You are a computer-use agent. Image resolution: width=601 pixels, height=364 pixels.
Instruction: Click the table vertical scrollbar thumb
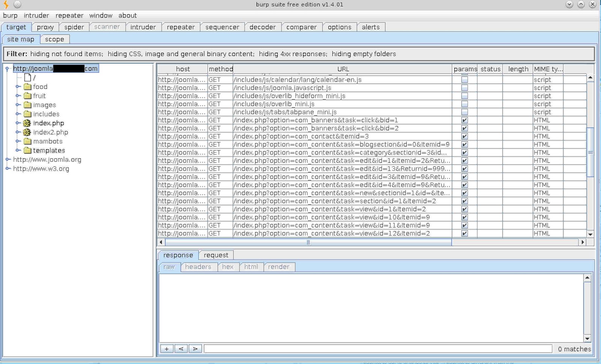(x=590, y=152)
